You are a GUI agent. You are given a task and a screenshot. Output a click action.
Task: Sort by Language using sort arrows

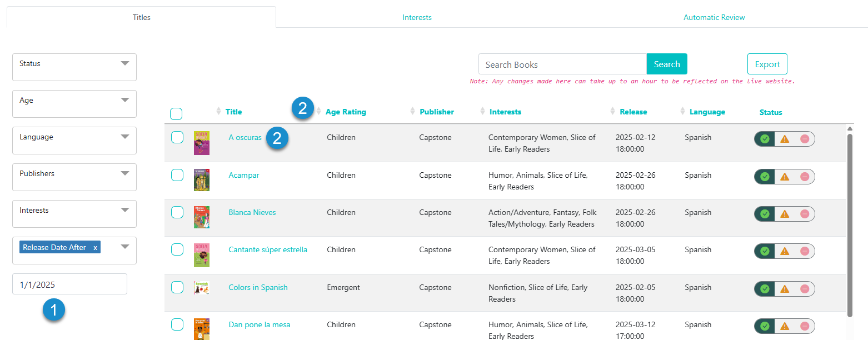coord(683,111)
